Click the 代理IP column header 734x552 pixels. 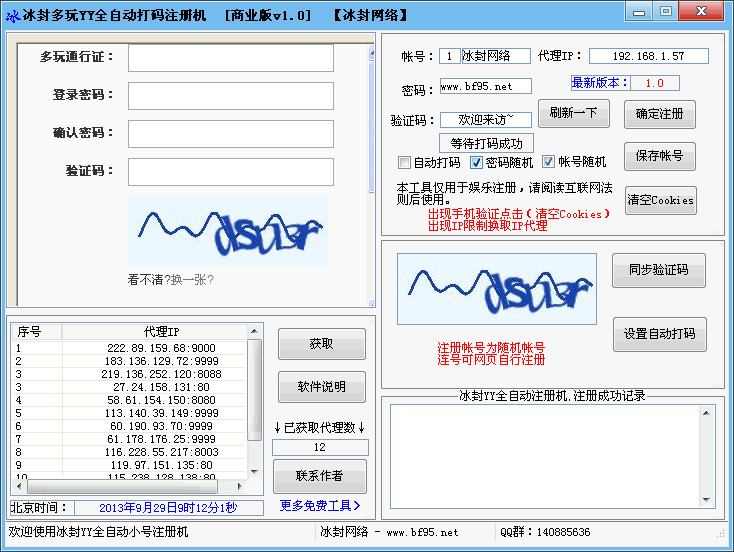(x=154, y=332)
